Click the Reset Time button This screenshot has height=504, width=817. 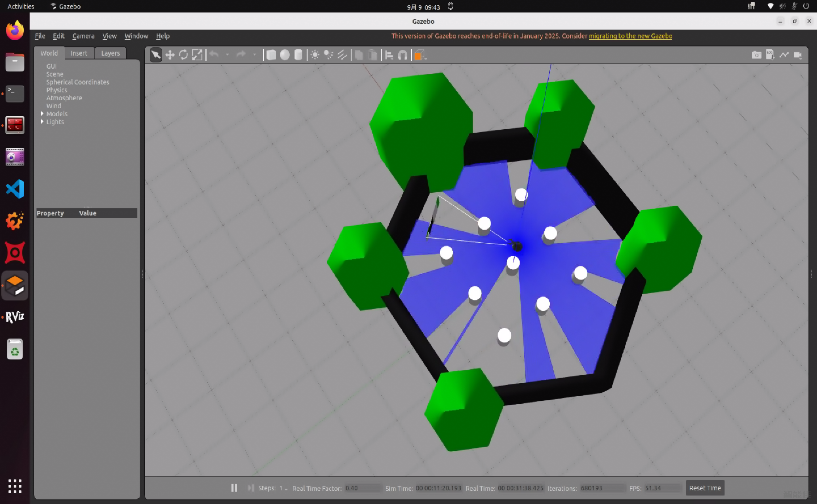(x=705, y=488)
